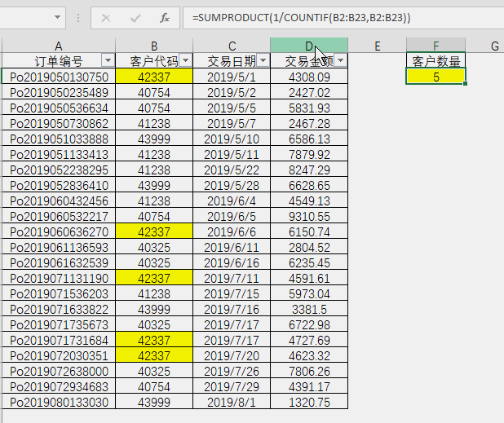504x423 pixels.
Task: Select amount cell 3381.5
Action: 309,309
